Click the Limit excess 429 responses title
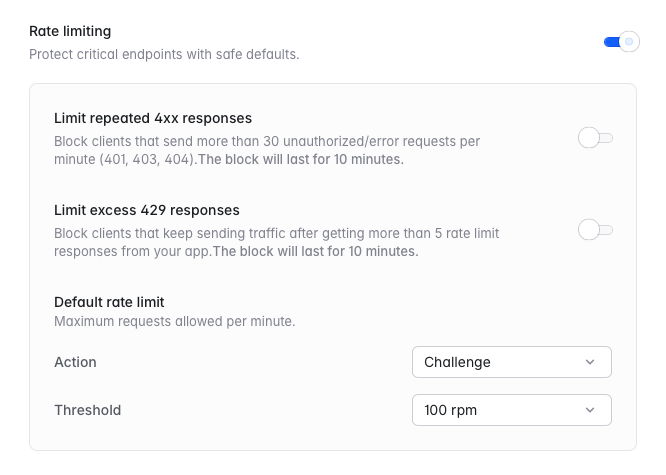Viewport: 666px width, 475px height. coord(147,210)
